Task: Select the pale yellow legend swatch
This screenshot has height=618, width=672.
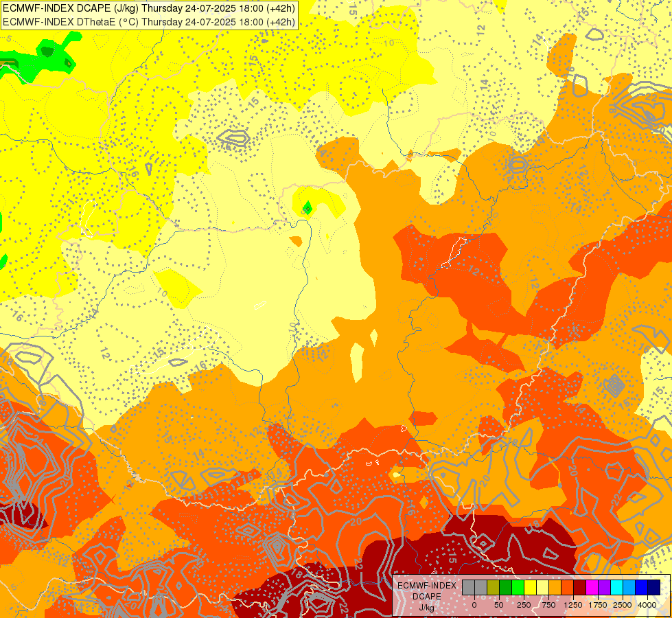Action: (x=542, y=588)
